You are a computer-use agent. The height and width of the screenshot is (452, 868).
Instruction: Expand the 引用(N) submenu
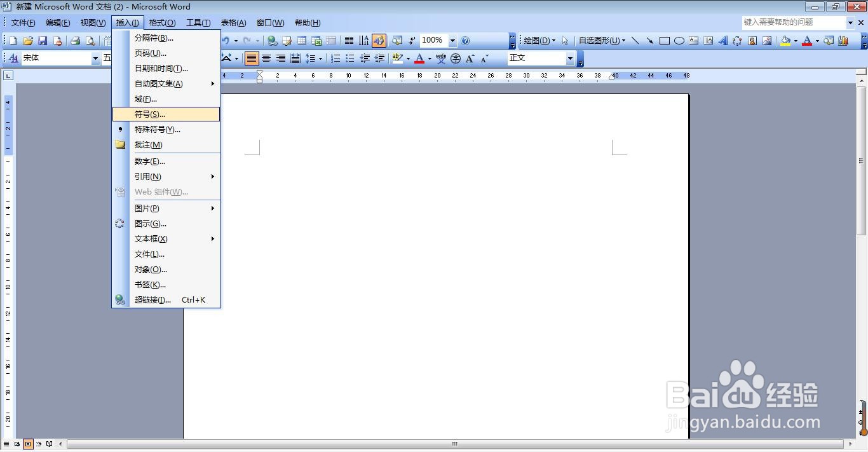tap(166, 177)
